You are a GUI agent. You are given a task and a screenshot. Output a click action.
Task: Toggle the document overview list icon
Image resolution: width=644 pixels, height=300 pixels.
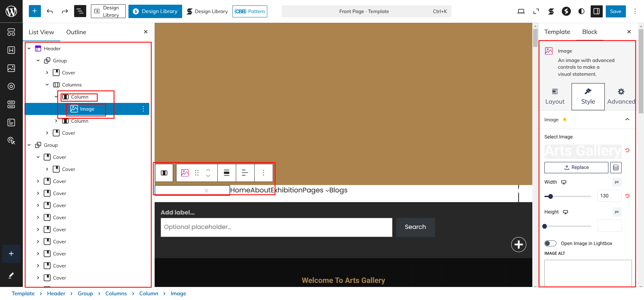(80, 11)
